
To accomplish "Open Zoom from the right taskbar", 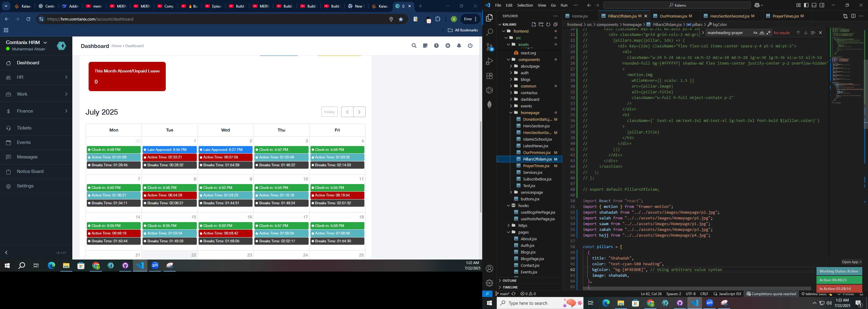I will pyautogui.click(x=710, y=303).
